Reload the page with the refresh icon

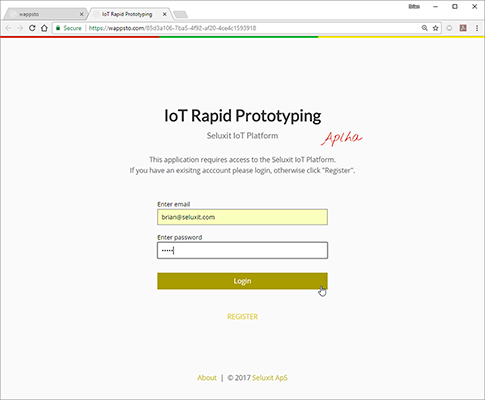(x=32, y=28)
